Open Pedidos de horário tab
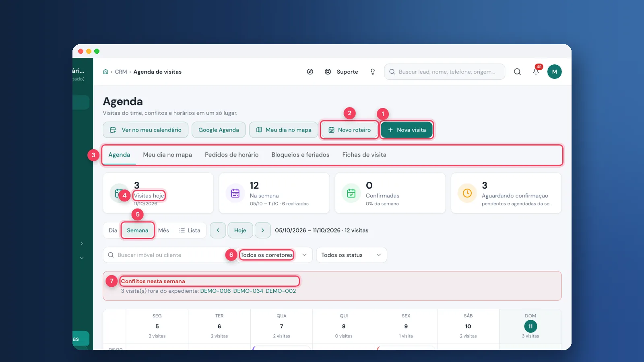 (232, 155)
